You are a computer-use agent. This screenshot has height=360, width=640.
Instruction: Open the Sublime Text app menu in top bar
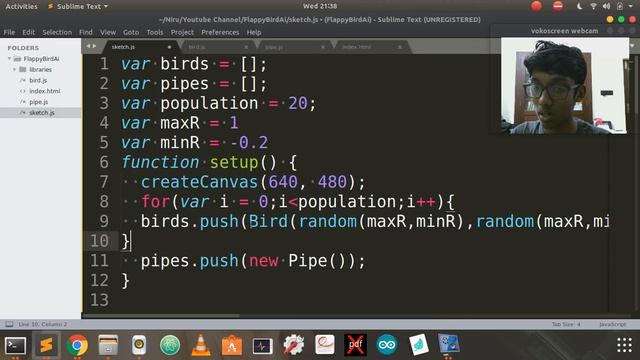point(78,6)
